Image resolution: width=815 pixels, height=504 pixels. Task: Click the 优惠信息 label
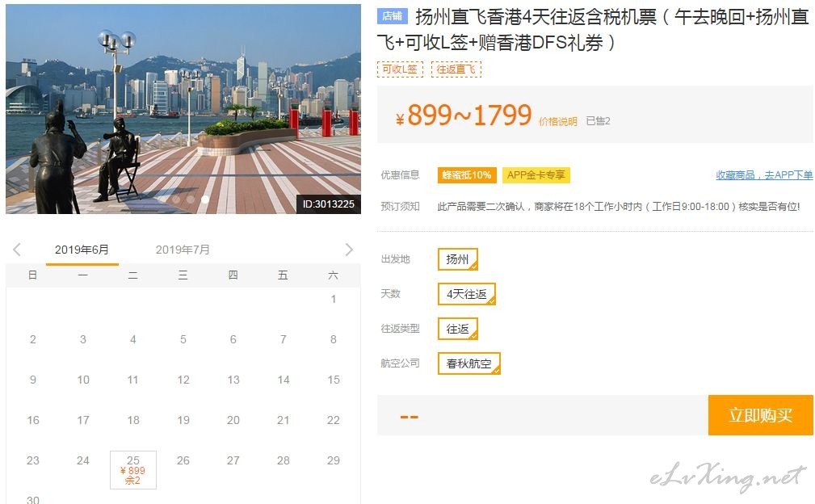[x=400, y=175]
